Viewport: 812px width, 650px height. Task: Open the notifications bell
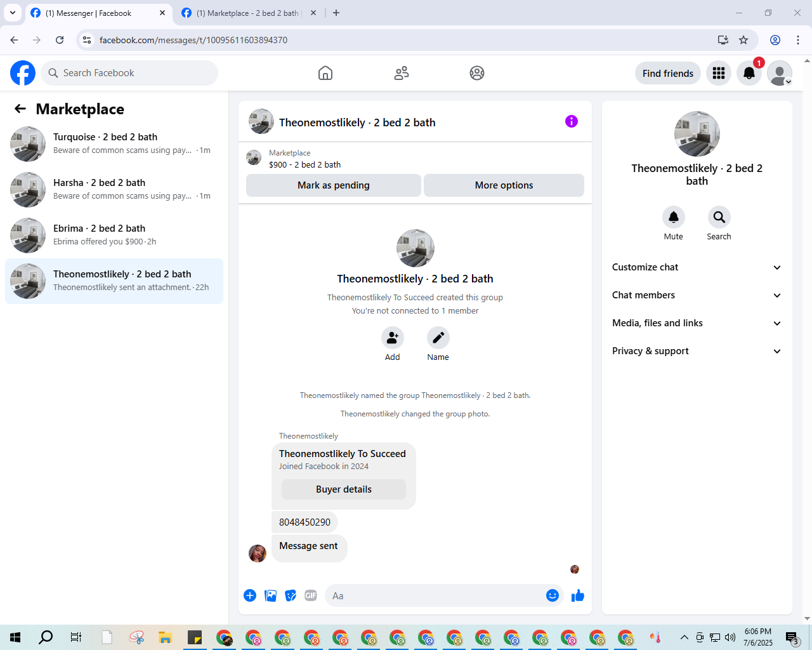click(x=749, y=73)
